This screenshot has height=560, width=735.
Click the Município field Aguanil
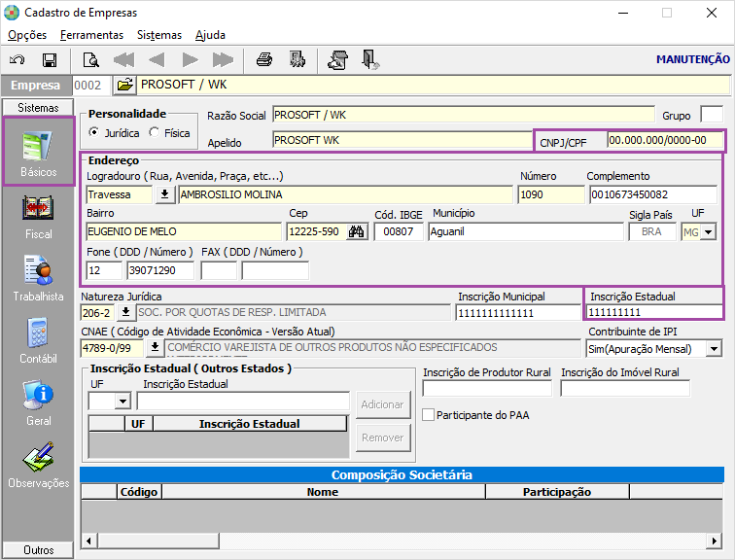point(525,231)
